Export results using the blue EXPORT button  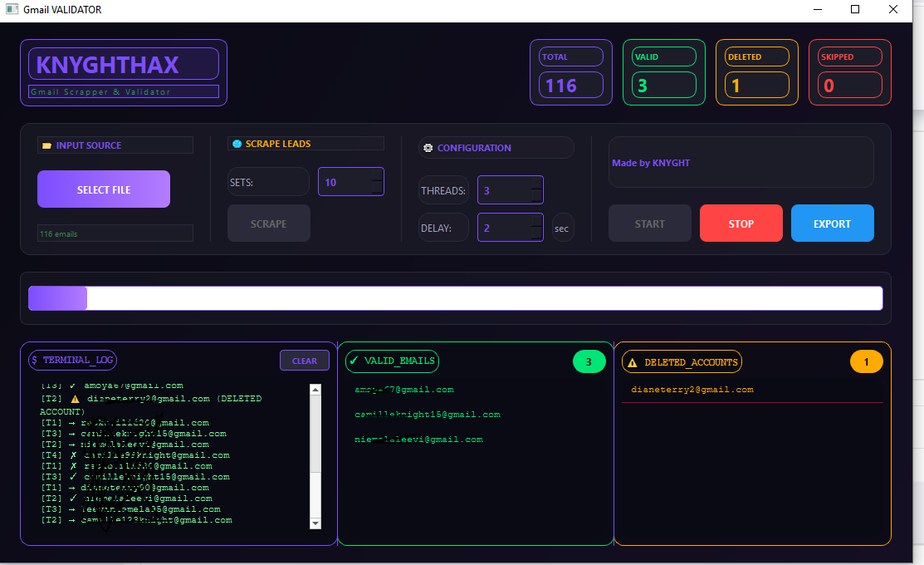coord(832,224)
